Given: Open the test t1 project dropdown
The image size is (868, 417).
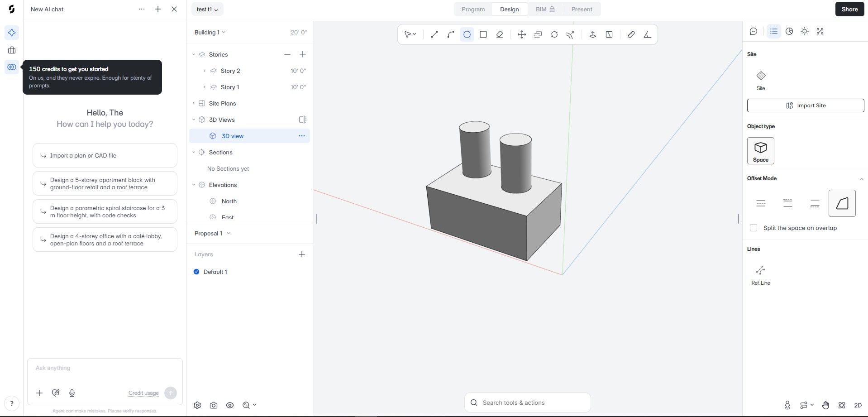Looking at the screenshot, I should (207, 9).
